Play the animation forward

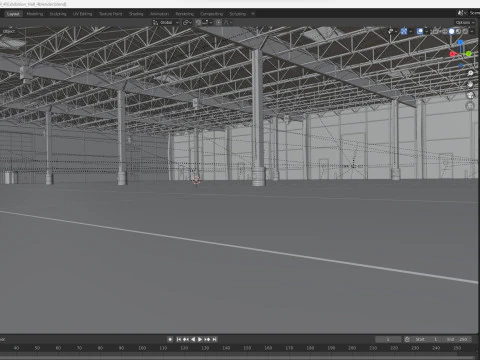pos(200,339)
